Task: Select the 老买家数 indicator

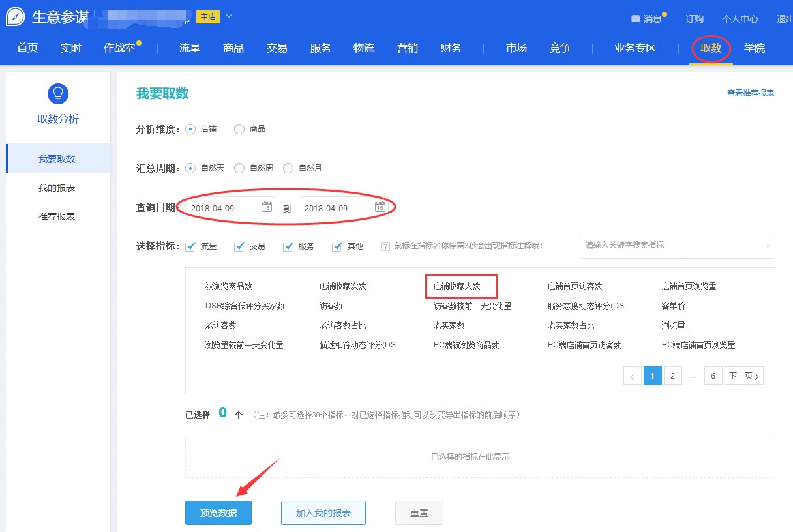Action: (x=449, y=325)
